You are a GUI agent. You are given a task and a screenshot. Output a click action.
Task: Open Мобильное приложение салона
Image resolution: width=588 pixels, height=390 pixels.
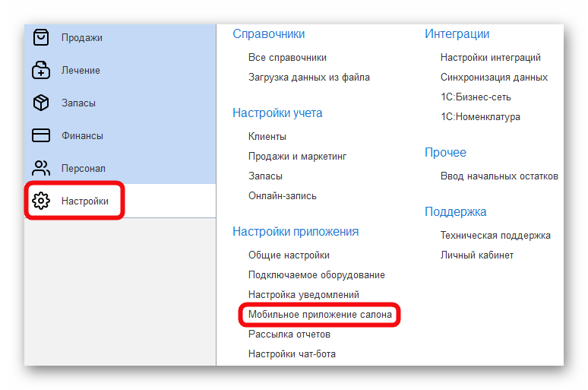click(x=320, y=314)
